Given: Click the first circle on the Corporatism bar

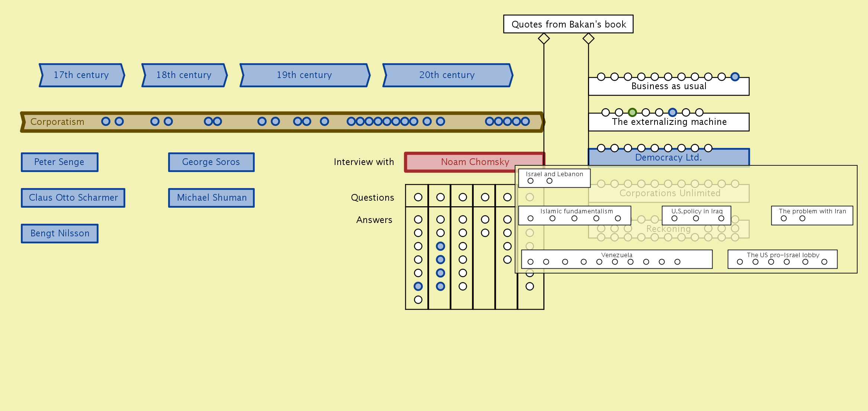Looking at the screenshot, I should pyautogui.click(x=106, y=121).
